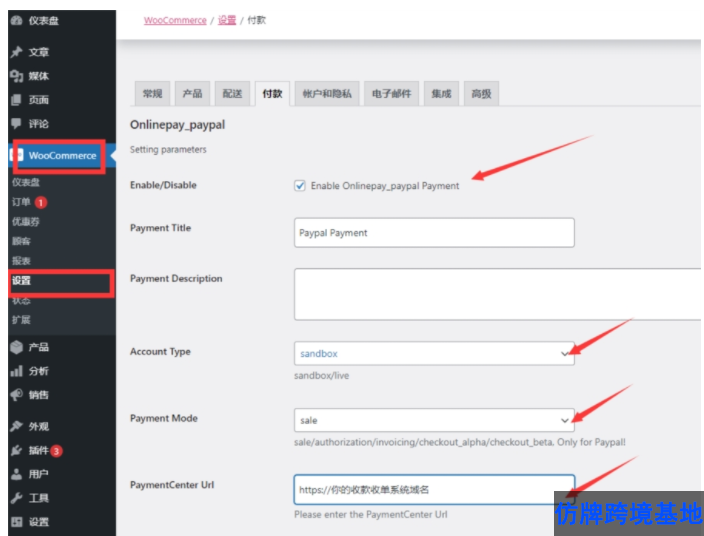Open the 订单 submenu item
The image size is (704, 536).
tap(21, 202)
